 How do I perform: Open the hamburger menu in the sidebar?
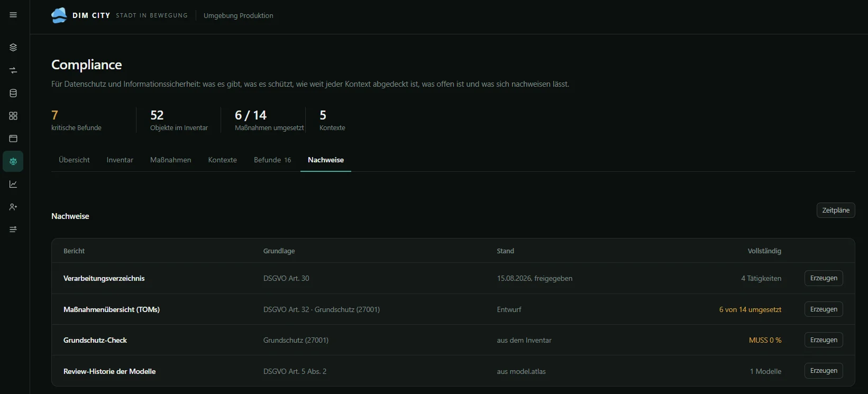point(13,15)
